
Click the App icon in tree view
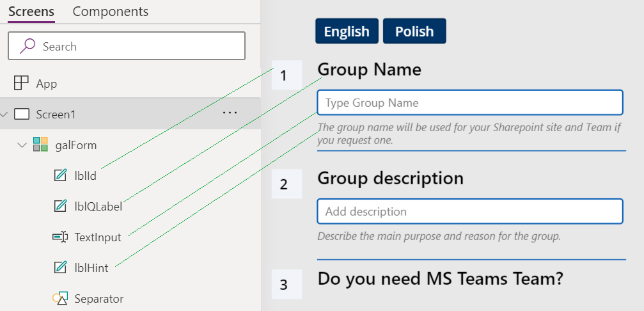tap(21, 83)
